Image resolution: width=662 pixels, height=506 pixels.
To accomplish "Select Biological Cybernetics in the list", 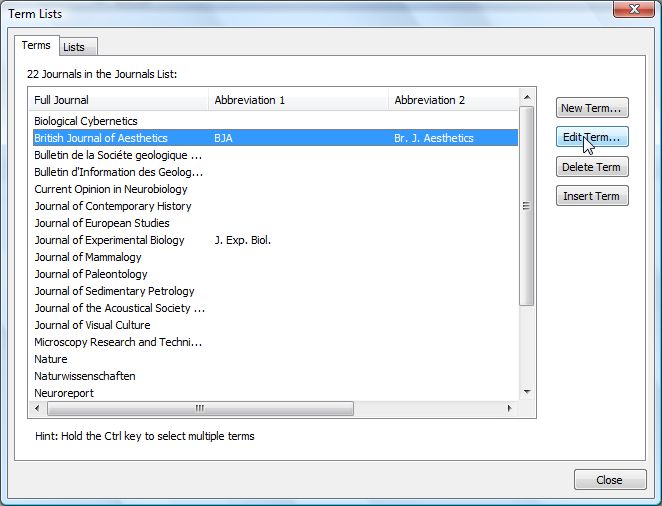I will (84, 121).
